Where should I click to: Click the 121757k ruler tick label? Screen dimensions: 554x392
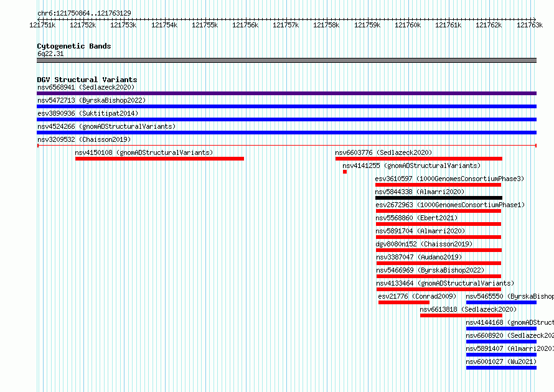[286, 25]
